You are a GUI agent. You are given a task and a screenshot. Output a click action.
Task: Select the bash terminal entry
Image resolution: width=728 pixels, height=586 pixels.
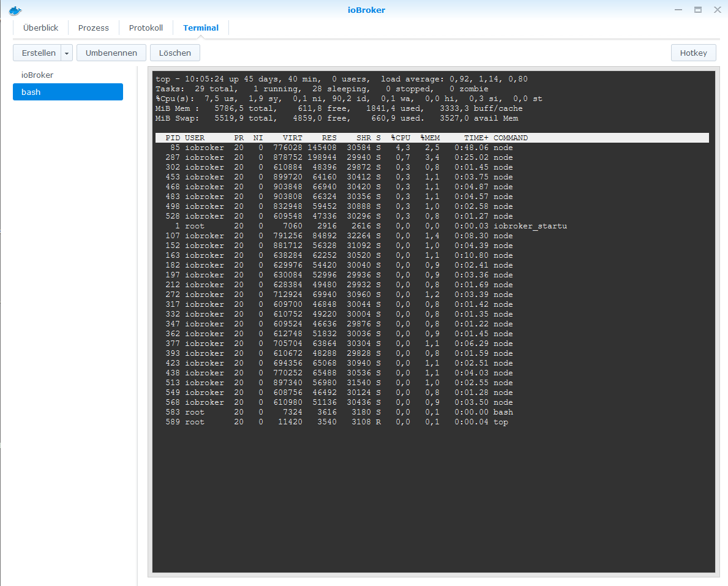click(x=68, y=92)
